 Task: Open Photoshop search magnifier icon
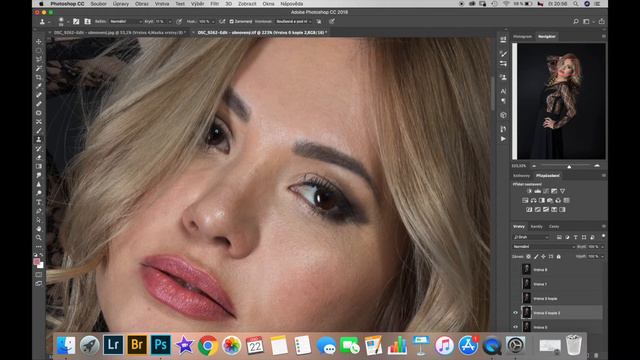click(x=576, y=21)
